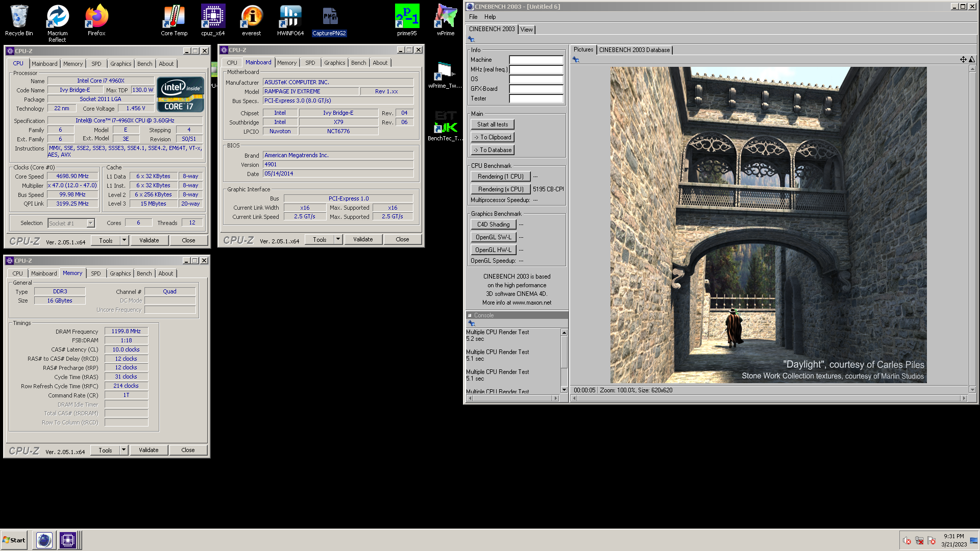The height and width of the screenshot is (551, 980).
Task: Click To Clipboard button
Action: [493, 137]
